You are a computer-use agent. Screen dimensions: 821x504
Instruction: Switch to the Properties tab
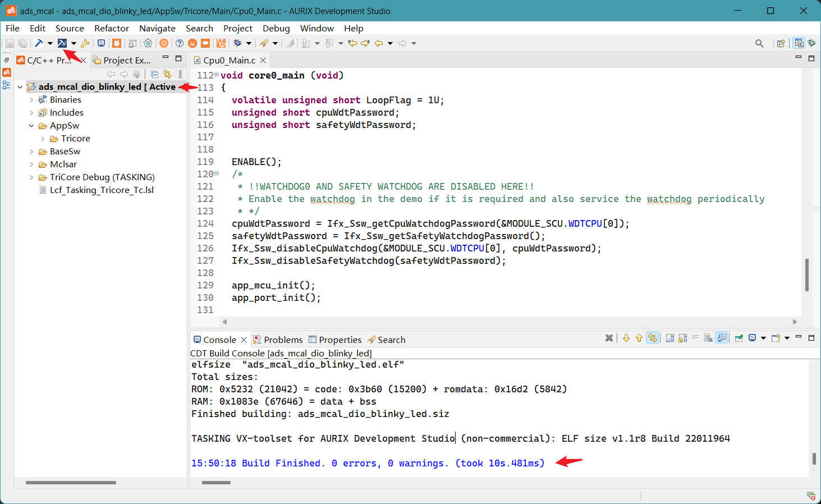335,340
